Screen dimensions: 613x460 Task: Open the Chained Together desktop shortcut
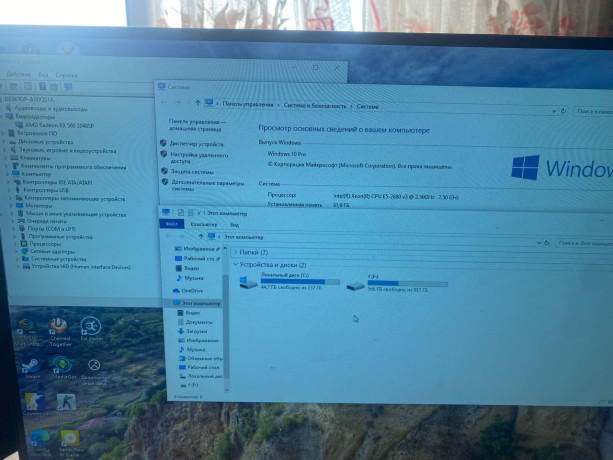tap(59, 332)
